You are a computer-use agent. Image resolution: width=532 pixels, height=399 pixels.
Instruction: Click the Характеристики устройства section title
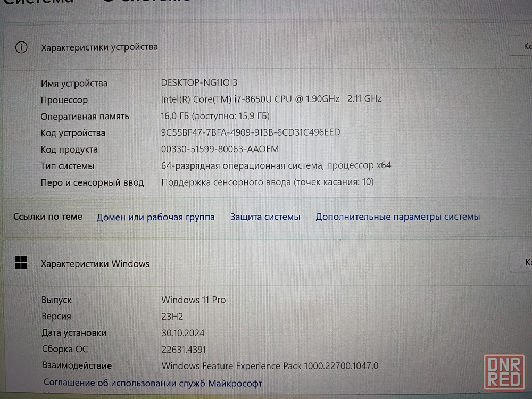point(99,47)
